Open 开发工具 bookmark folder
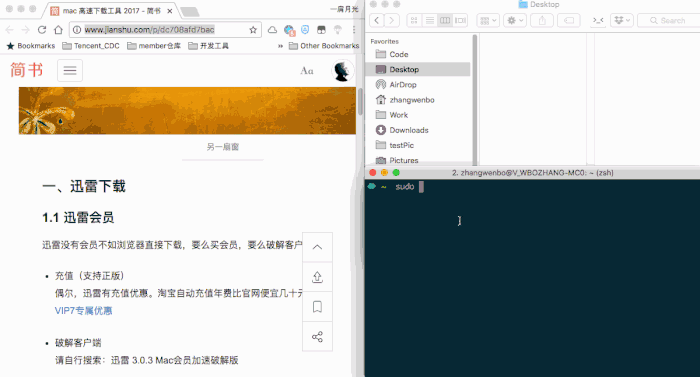 coord(208,46)
